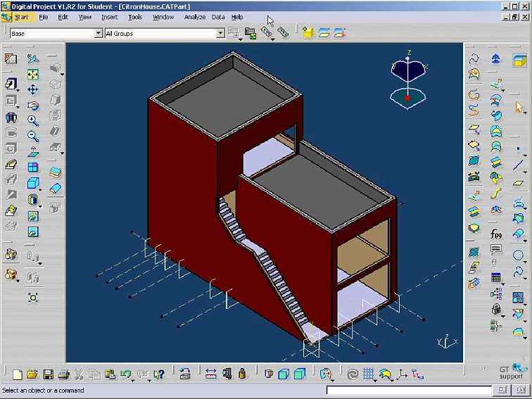Click the lock icon in right toolbar

495,309
